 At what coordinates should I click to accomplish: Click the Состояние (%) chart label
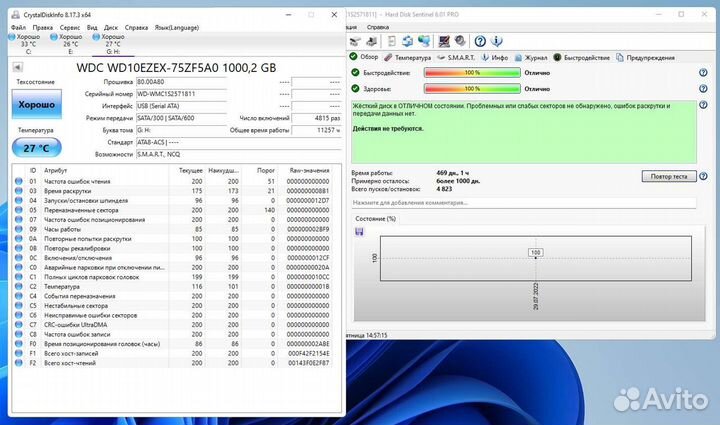[x=375, y=218]
